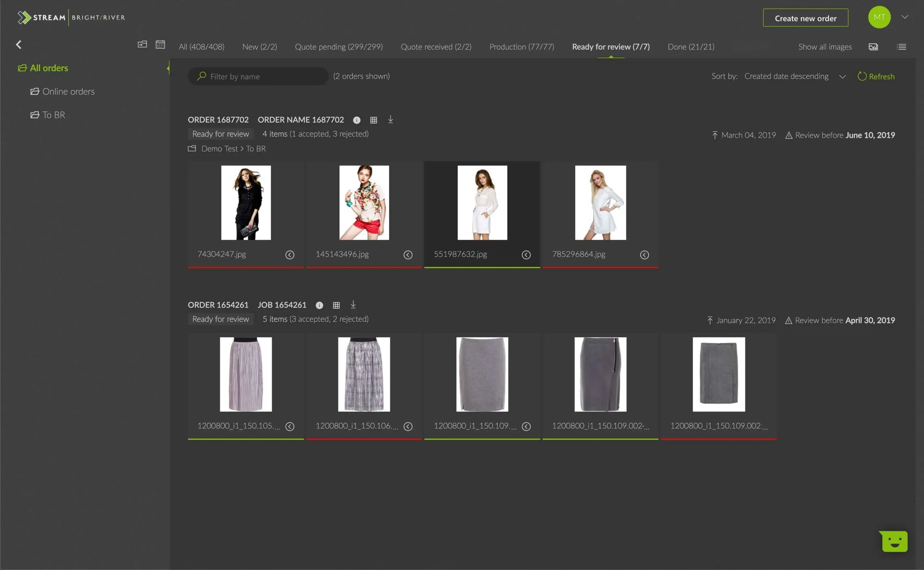Click grid view icon for order 1687702
924x570 pixels.
coord(374,120)
